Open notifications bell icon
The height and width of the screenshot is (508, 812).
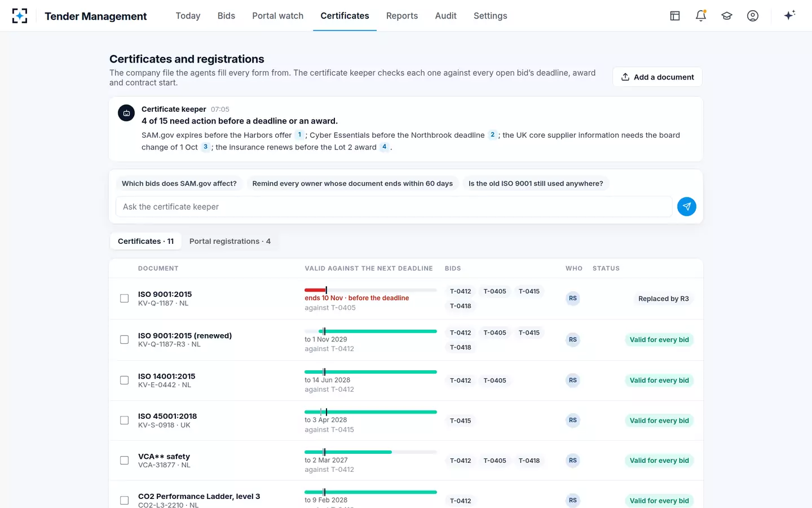pyautogui.click(x=701, y=16)
